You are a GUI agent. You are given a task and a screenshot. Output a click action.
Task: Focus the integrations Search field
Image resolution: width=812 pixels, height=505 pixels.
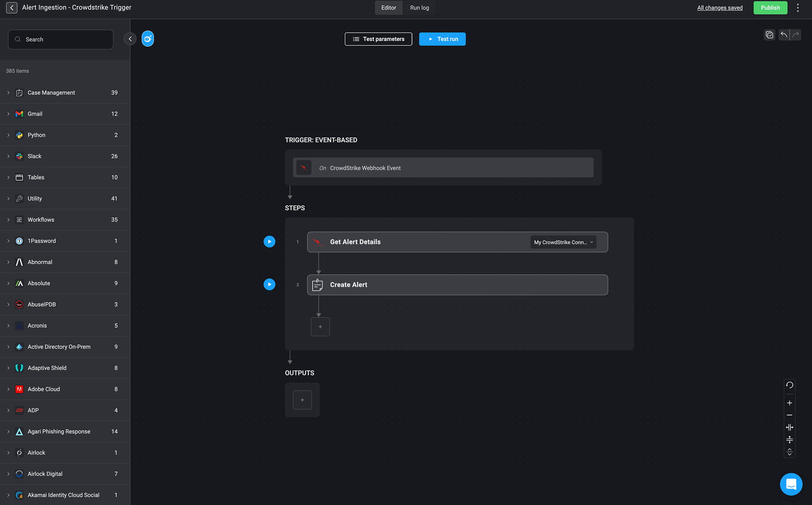61,40
